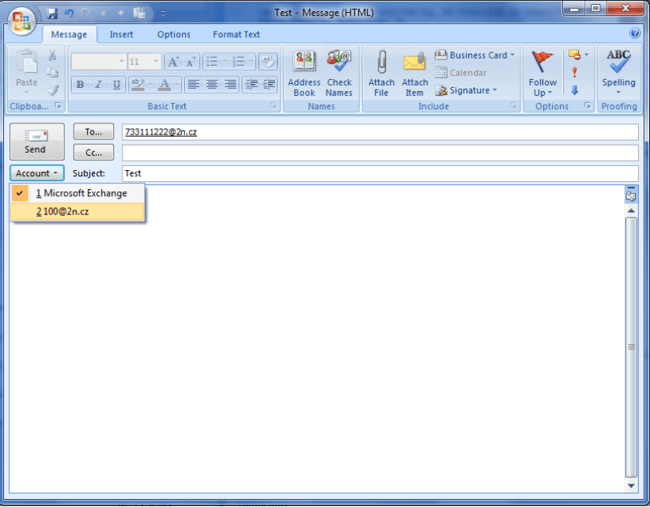Cut selection with the scissors icon

[52, 55]
